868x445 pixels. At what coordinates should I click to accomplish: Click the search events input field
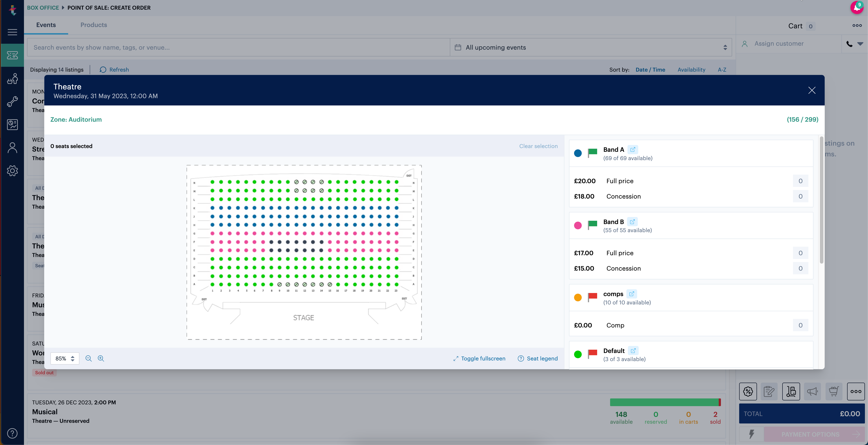(x=239, y=47)
